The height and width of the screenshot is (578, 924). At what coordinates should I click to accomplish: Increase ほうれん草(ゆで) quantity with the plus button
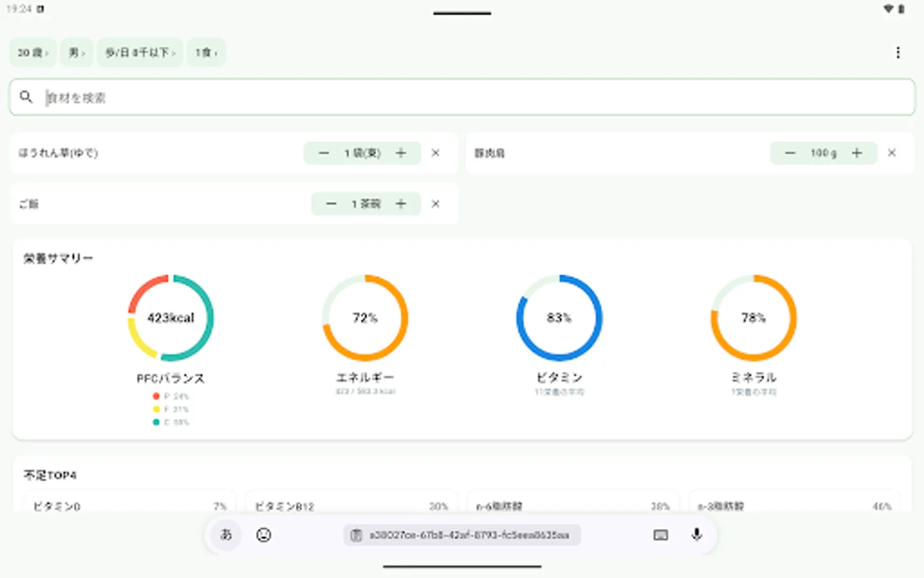coord(400,153)
